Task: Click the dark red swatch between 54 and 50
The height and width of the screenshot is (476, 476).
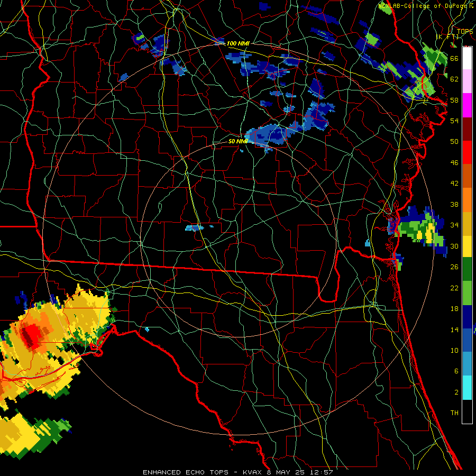Action: (467, 130)
